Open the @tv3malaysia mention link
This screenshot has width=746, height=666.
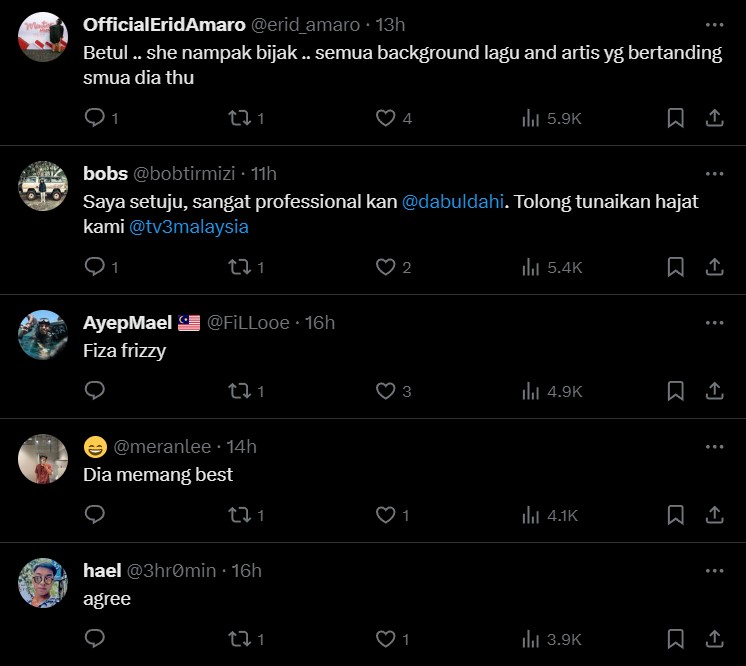(189, 227)
